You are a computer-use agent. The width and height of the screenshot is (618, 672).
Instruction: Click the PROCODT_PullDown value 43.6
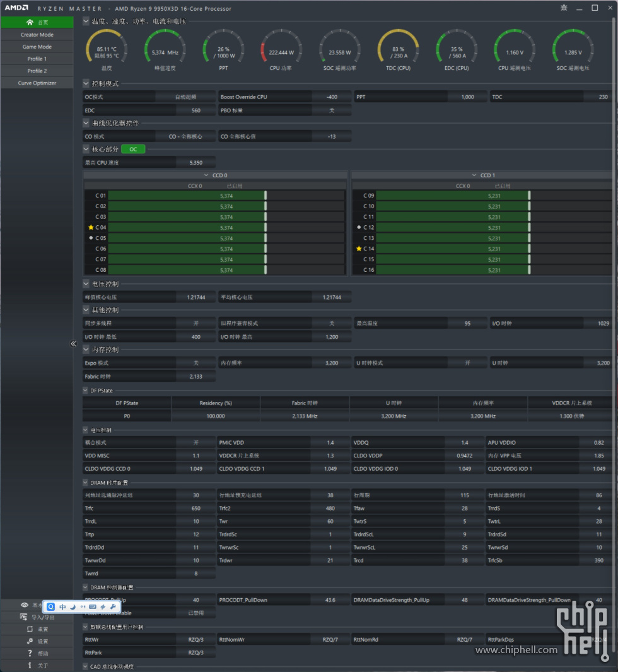click(x=330, y=600)
